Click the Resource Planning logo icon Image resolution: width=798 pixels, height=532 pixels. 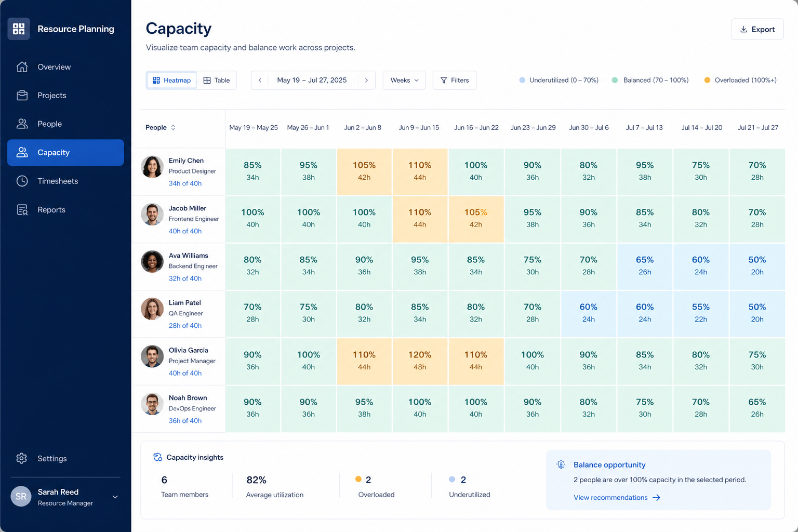[19, 29]
